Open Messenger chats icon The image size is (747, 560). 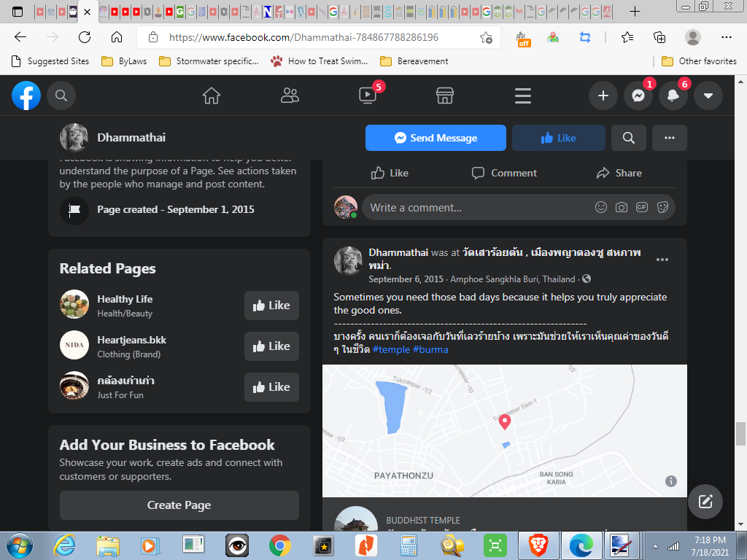point(638,96)
